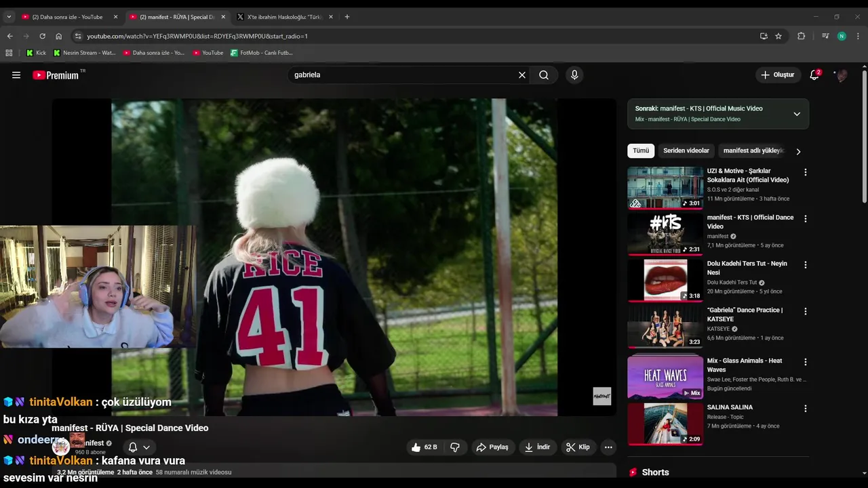Run the search with the magnifier button
This screenshot has width=868, height=488.
click(544, 75)
